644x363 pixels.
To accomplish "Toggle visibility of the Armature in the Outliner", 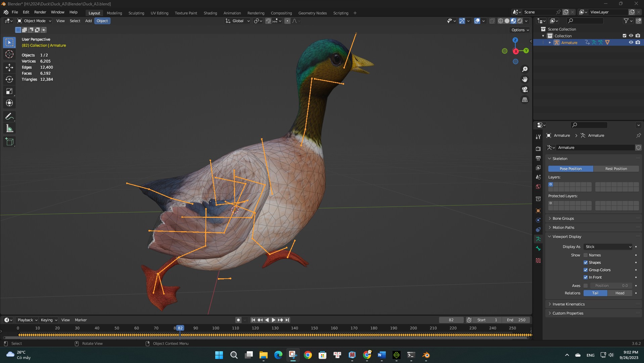I will click(x=631, y=42).
